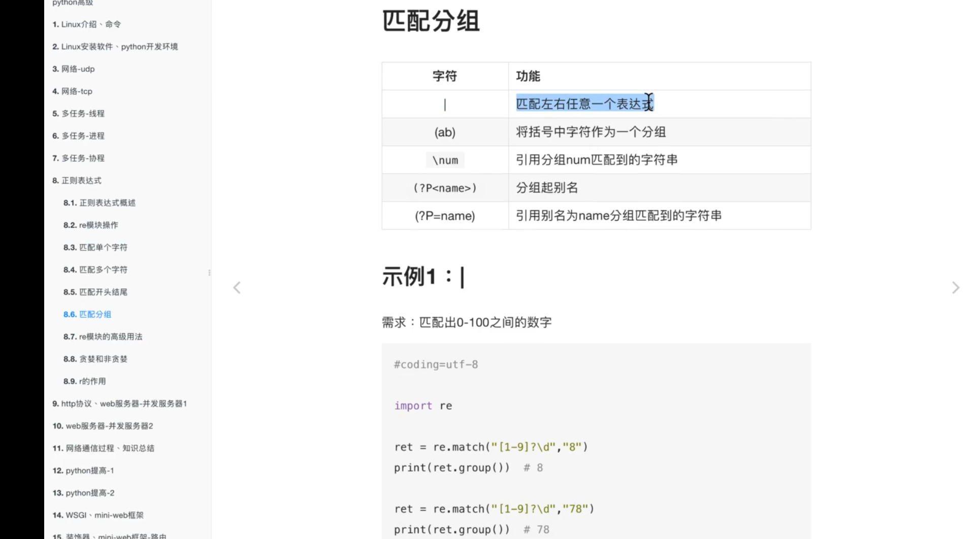Image resolution: width=980 pixels, height=539 pixels.
Task: Click the \num code cell
Action: tap(445, 160)
